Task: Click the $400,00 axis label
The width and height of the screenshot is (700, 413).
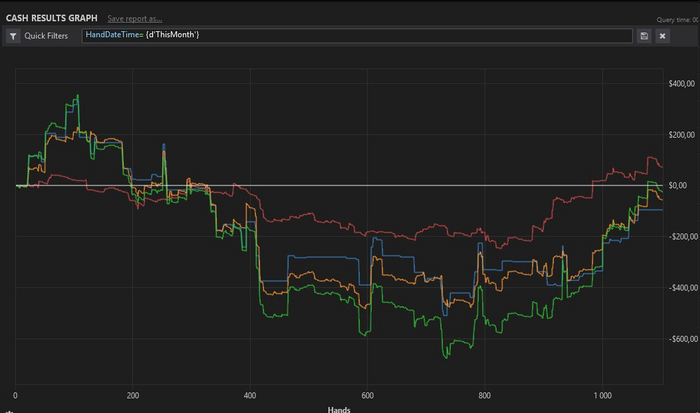Action: coord(682,83)
